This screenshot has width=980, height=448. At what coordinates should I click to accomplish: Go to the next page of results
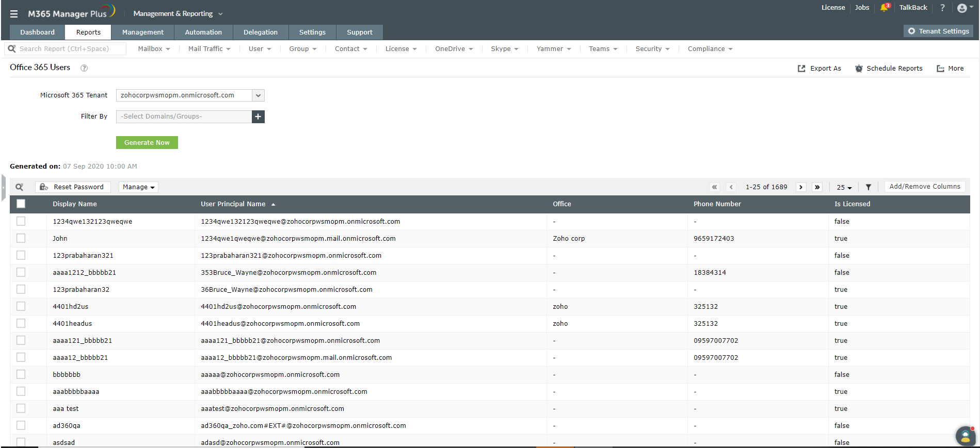(x=801, y=187)
